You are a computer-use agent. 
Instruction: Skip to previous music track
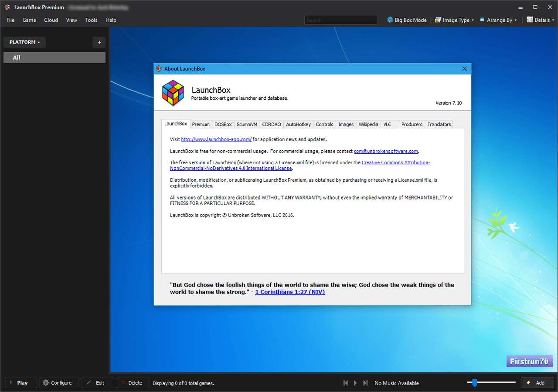click(346, 383)
